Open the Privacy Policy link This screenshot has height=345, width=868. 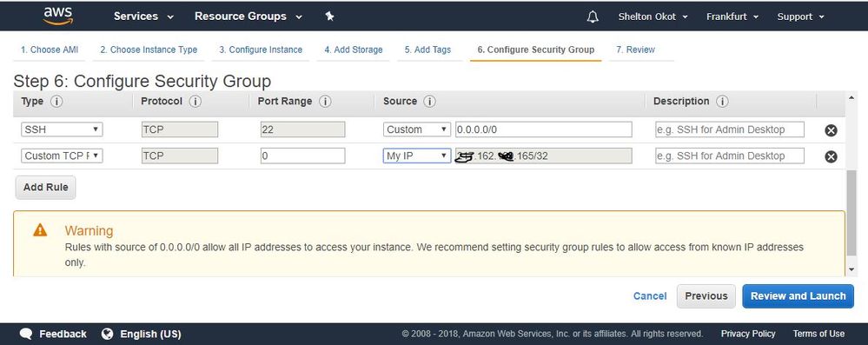748,334
